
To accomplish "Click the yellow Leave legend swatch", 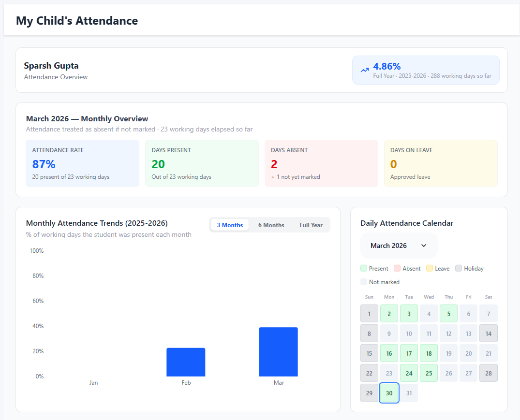I will click(430, 268).
